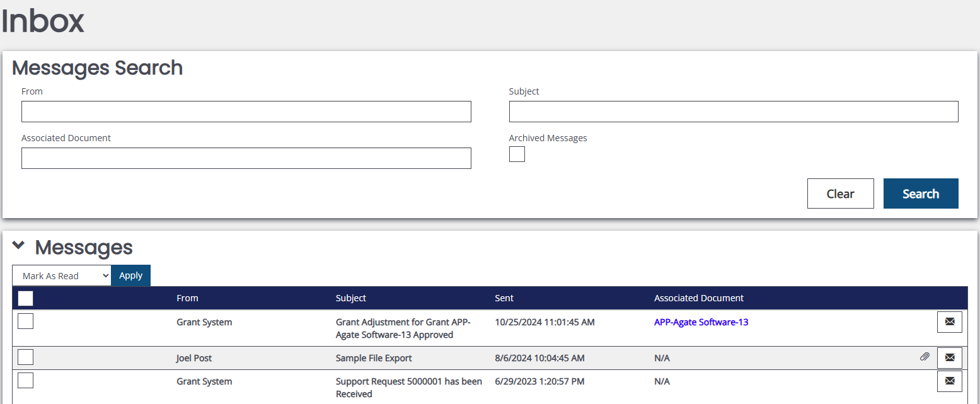Click the Search button
The image size is (980, 404).
click(x=921, y=193)
